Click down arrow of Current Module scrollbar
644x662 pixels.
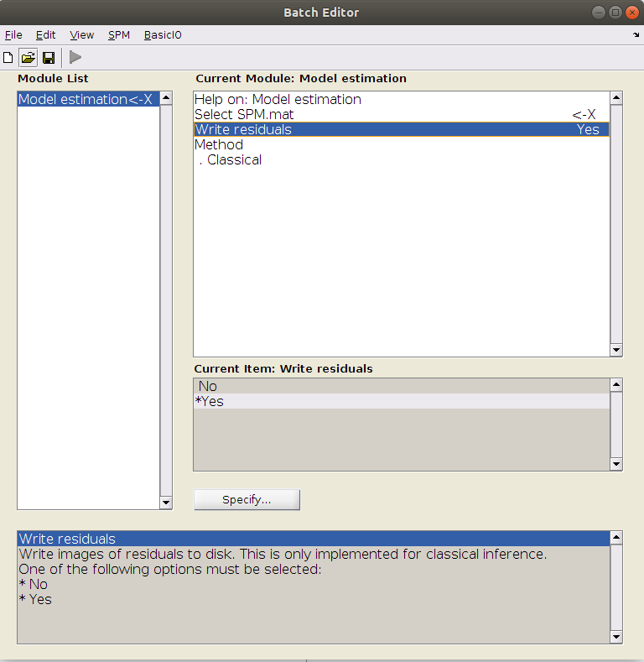(616, 350)
